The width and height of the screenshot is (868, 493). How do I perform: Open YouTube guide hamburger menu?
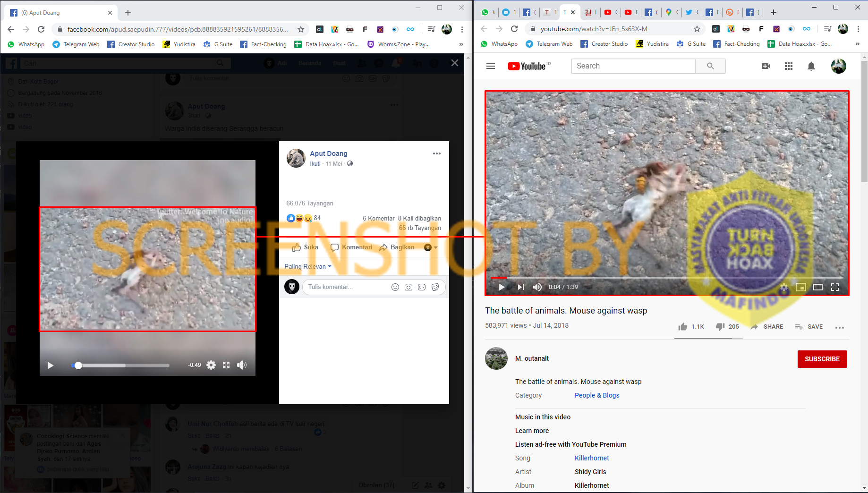click(491, 66)
